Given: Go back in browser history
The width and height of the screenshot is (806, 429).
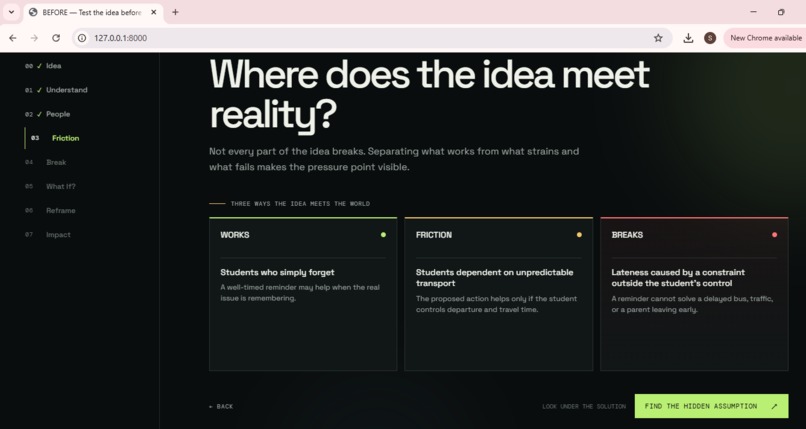Looking at the screenshot, I should (x=13, y=38).
